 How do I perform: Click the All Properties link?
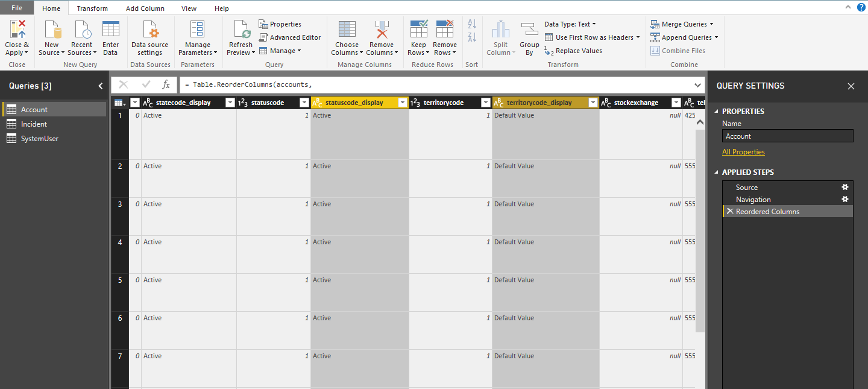click(743, 151)
